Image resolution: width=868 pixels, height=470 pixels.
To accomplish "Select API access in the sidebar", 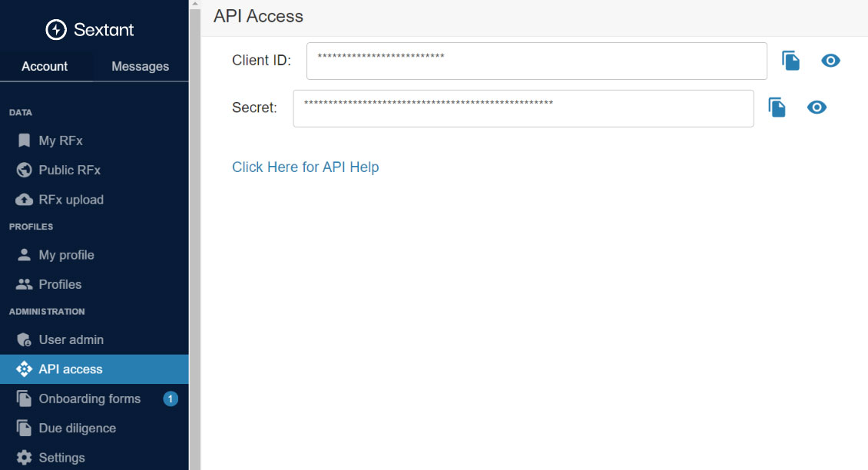I will coord(71,369).
